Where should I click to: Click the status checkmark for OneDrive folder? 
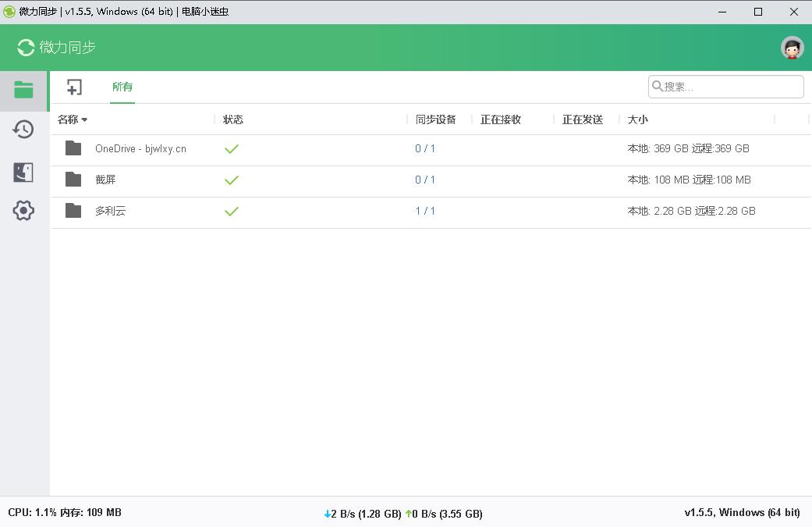[232, 148]
